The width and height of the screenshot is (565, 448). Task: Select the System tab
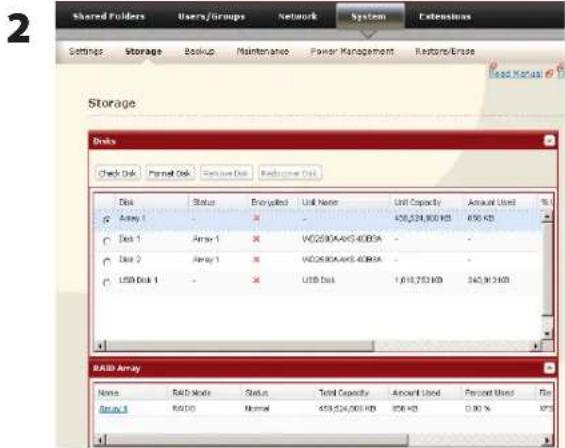[x=369, y=17]
